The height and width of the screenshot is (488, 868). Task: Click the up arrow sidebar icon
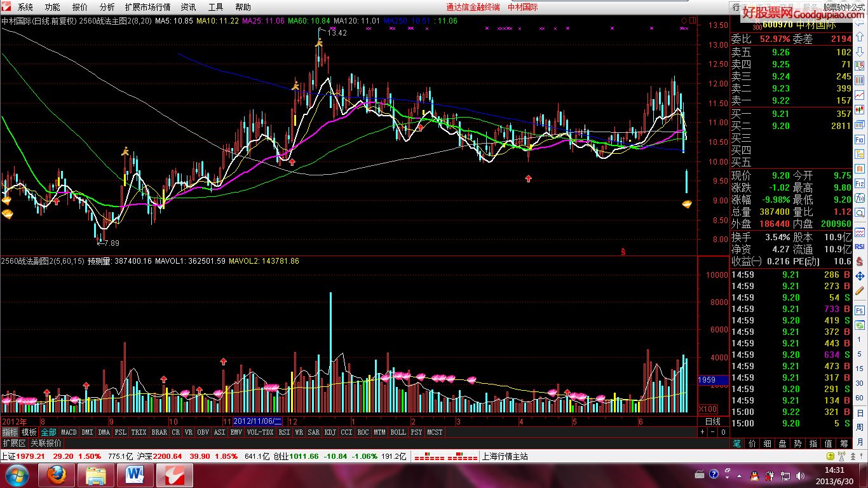pyautogui.click(x=860, y=37)
